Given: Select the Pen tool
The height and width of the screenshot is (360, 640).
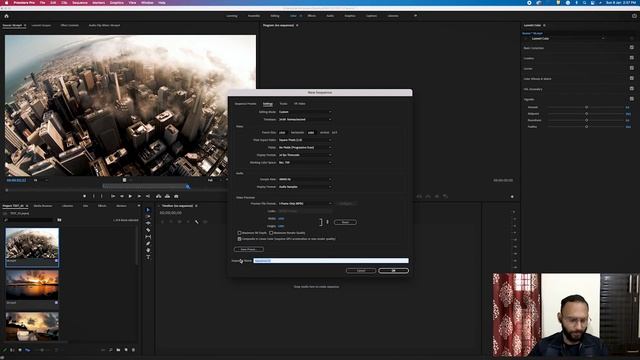Looking at the screenshot, I should [x=148, y=244].
